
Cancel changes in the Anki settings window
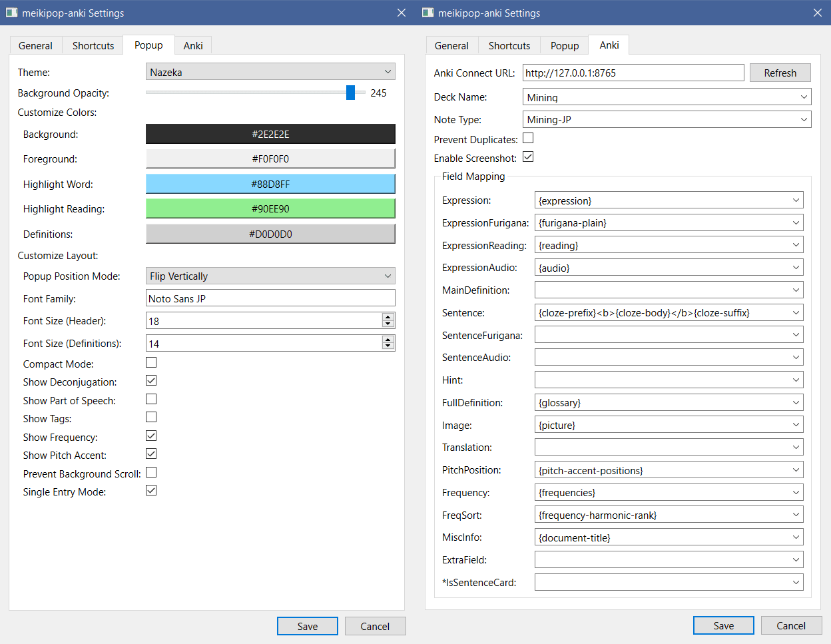pyautogui.click(x=791, y=625)
